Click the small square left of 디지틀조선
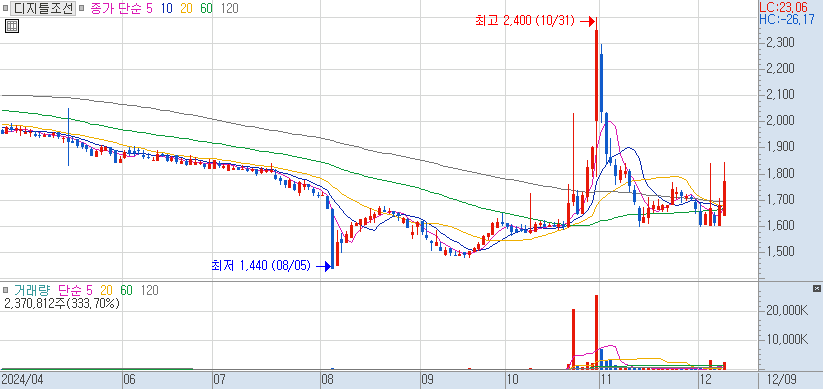 (5, 9)
